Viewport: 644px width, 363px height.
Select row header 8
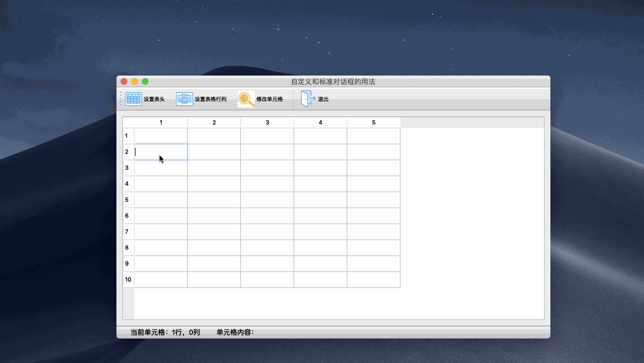click(x=129, y=247)
